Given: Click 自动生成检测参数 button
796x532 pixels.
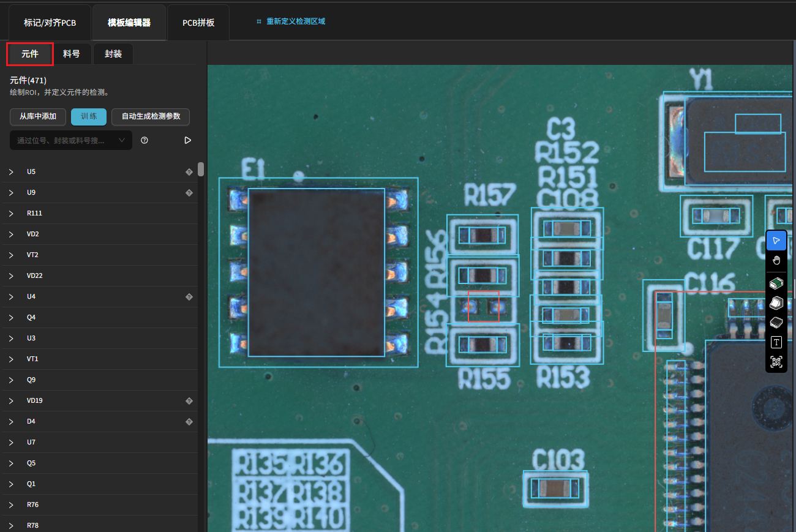Looking at the screenshot, I should [x=151, y=116].
